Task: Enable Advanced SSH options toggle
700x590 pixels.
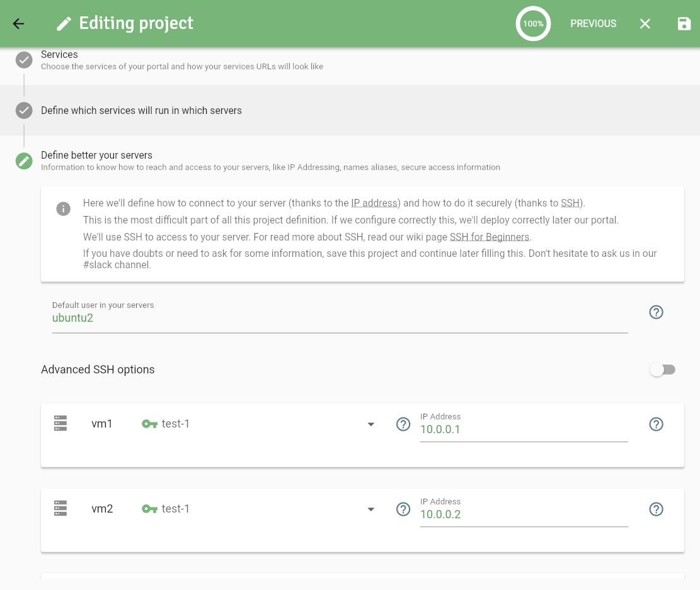Action: [662, 370]
